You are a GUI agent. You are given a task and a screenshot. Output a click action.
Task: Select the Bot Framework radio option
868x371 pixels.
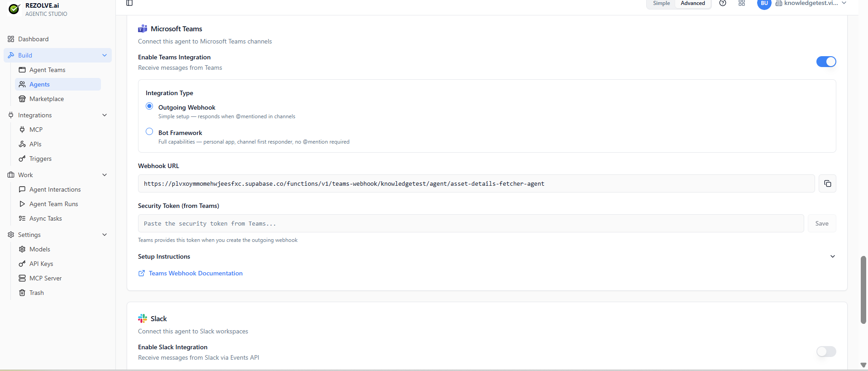[x=149, y=131]
